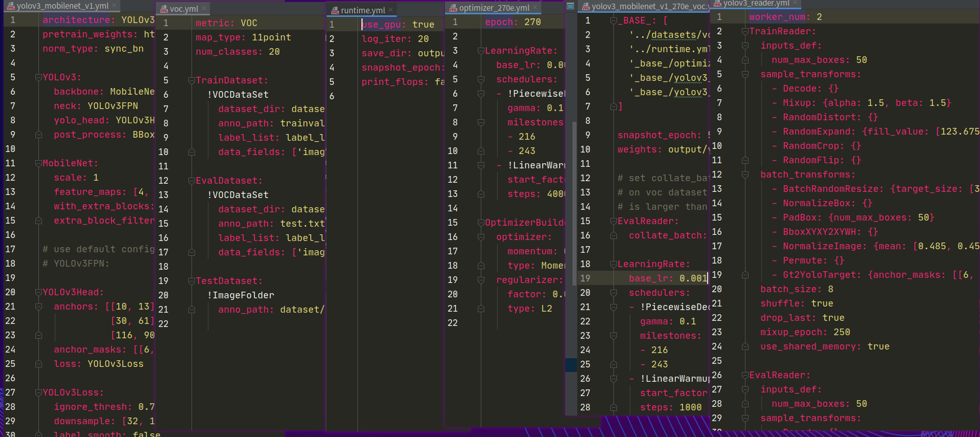The image size is (980, 437).
Task: Click 'metric: VOC' in voc.yml
Action: point(226,23)
